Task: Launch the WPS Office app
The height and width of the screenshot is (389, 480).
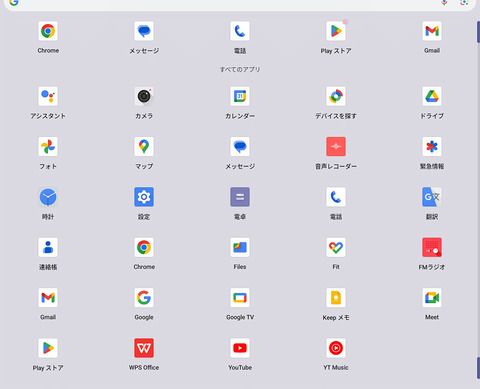Action: [x=144, y=348]
